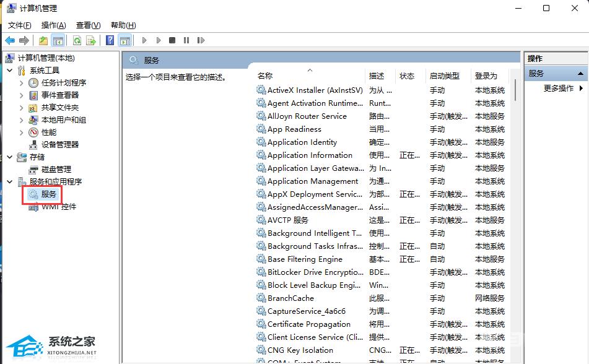Screen dimensions: 589x364
Task: Click the Back arrow toolbar icon
Action: point(10,40)
